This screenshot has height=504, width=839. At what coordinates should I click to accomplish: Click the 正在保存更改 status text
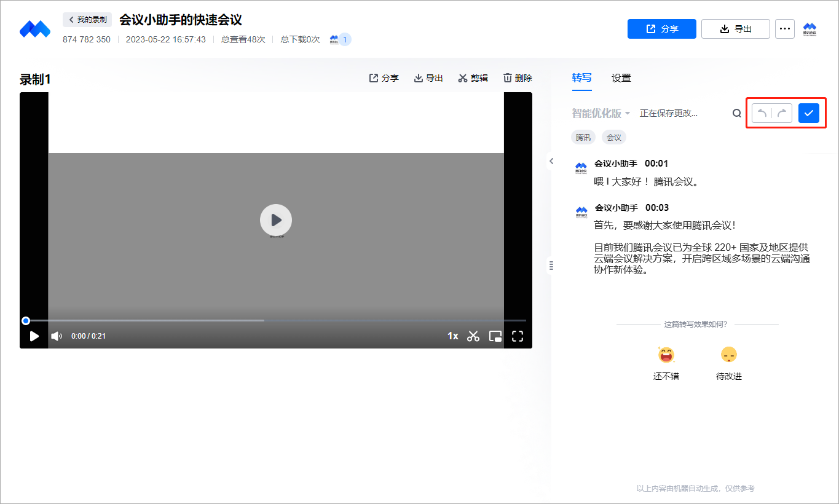(x=669, y=114)
